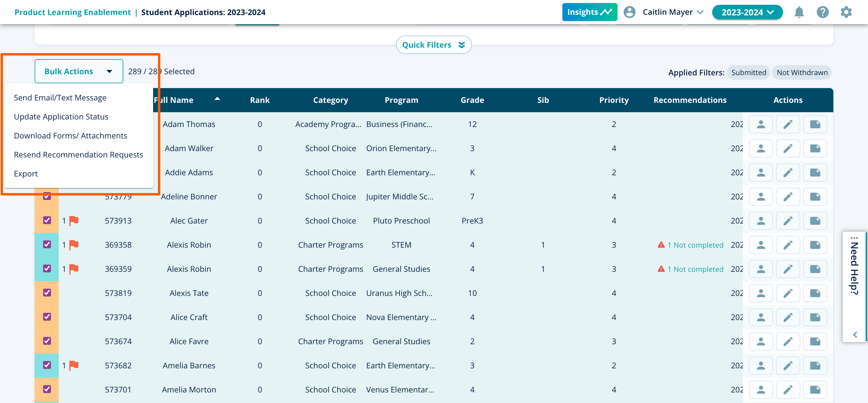
Task: Open the 2023-2024 year selector
Action: tap(747, 12)
